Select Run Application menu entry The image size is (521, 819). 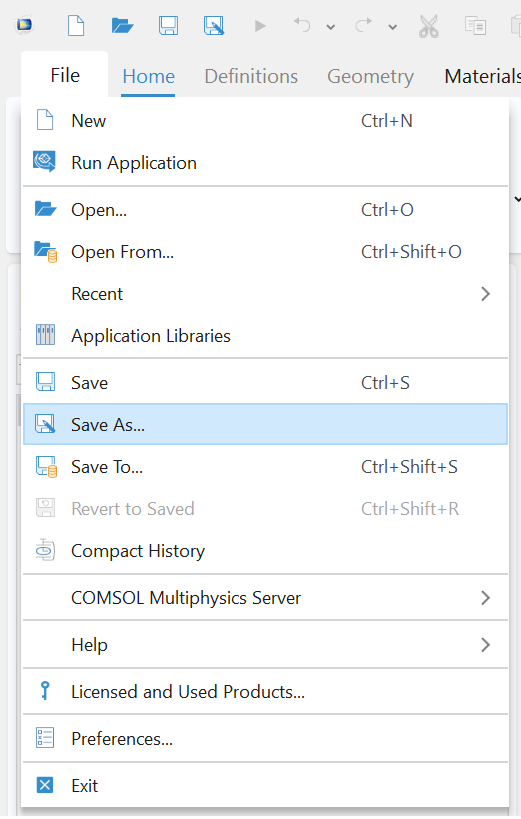coord(265,163)
